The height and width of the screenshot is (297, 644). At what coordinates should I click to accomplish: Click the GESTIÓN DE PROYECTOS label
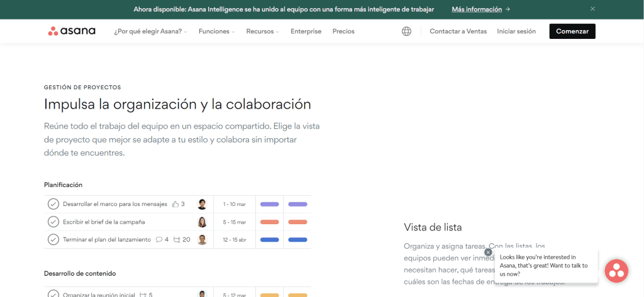click(82, 87)
